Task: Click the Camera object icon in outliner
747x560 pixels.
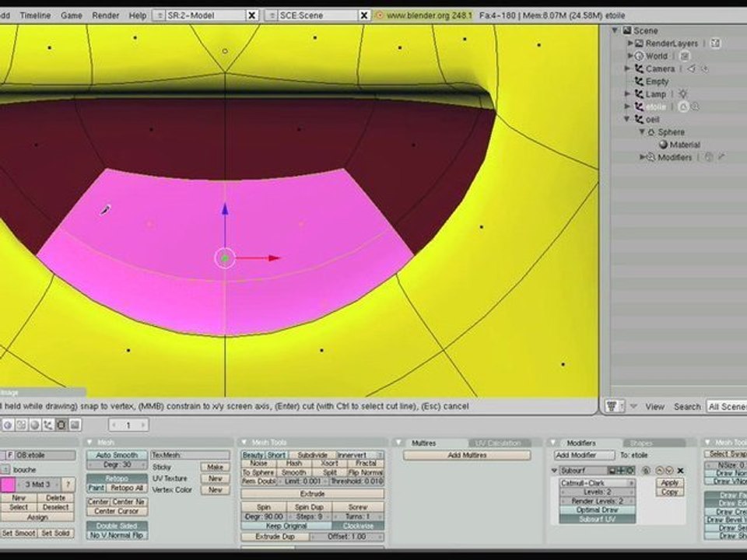Action: pos(640,69)
